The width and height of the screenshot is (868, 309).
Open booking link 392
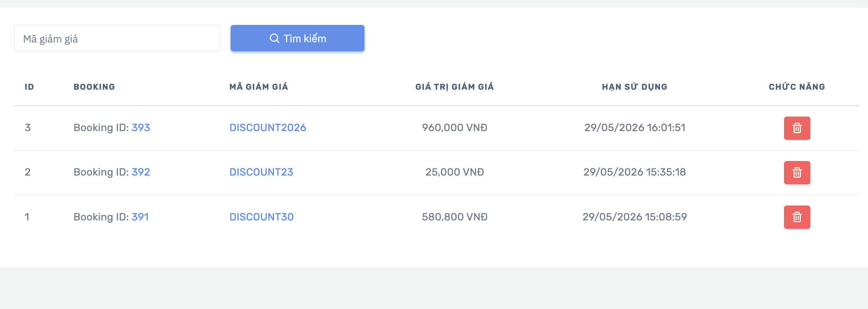(x=141, y=172)
